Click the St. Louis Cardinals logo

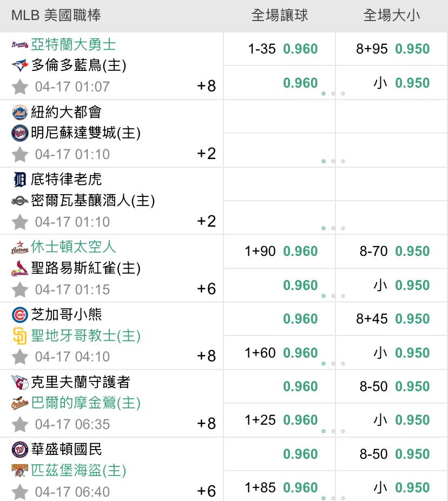coord(20,268)
